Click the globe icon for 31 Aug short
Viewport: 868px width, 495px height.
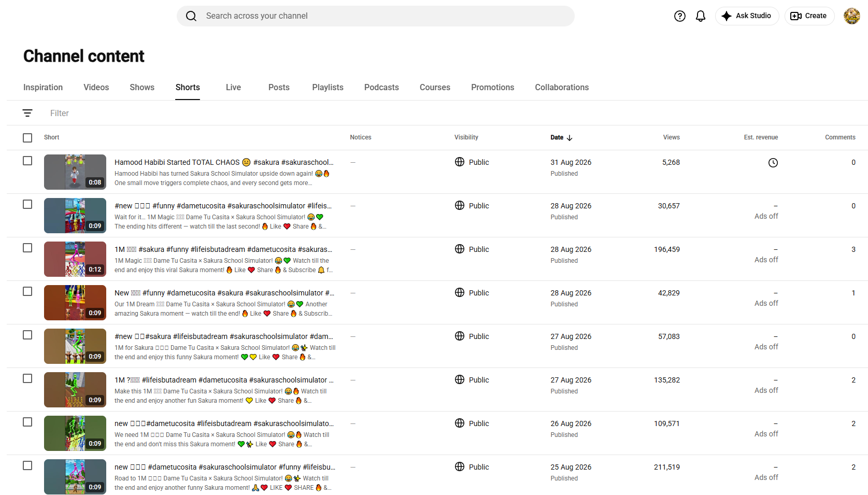460,162
